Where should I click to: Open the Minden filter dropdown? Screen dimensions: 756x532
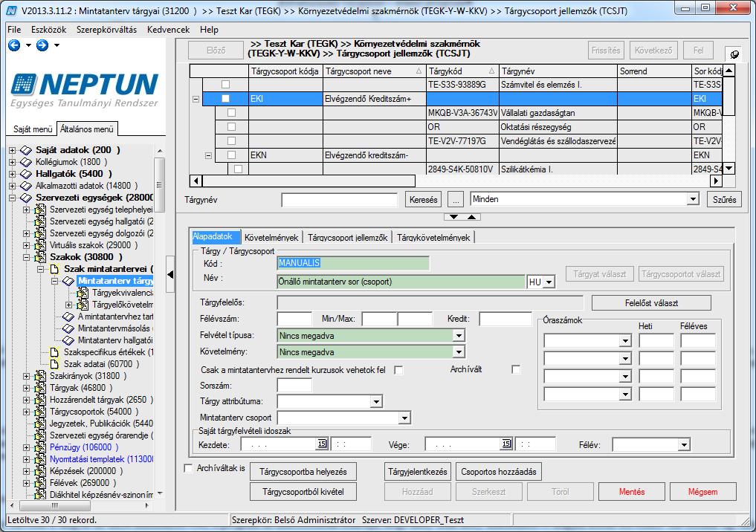pyautogui.click(x=693, y=199)
